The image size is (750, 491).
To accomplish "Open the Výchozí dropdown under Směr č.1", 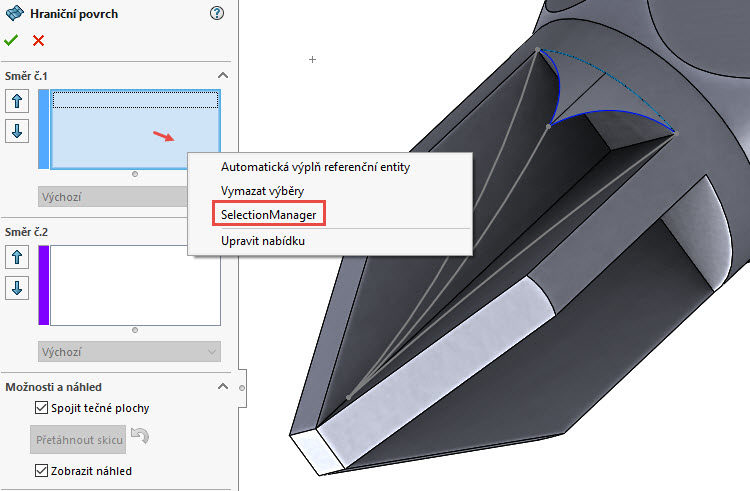I will [x=113, y=196].
